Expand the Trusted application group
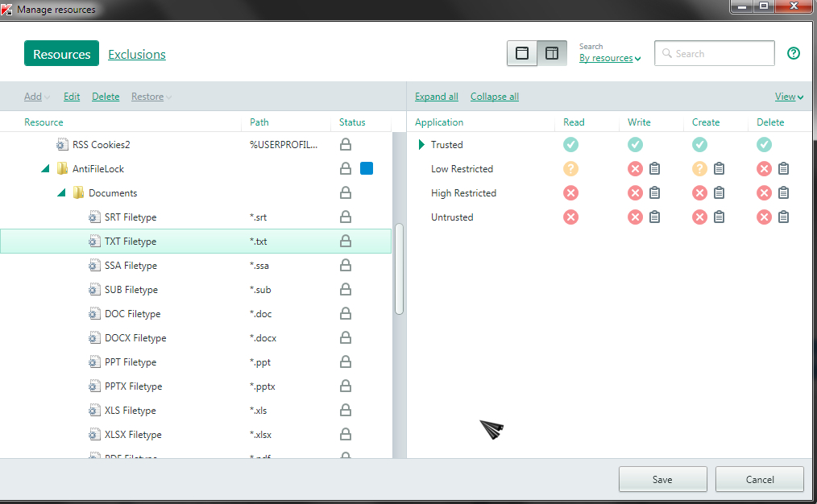The image size is (817, 504). point(421,145)
